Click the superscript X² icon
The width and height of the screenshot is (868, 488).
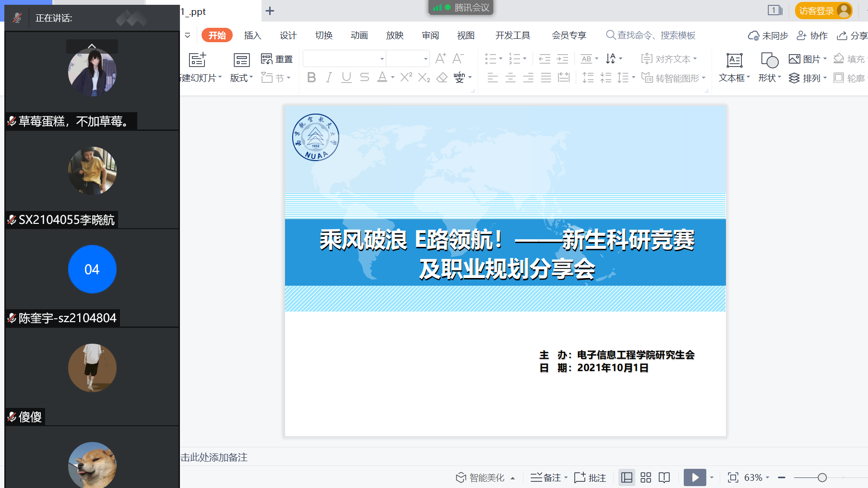tap(406, 78)
